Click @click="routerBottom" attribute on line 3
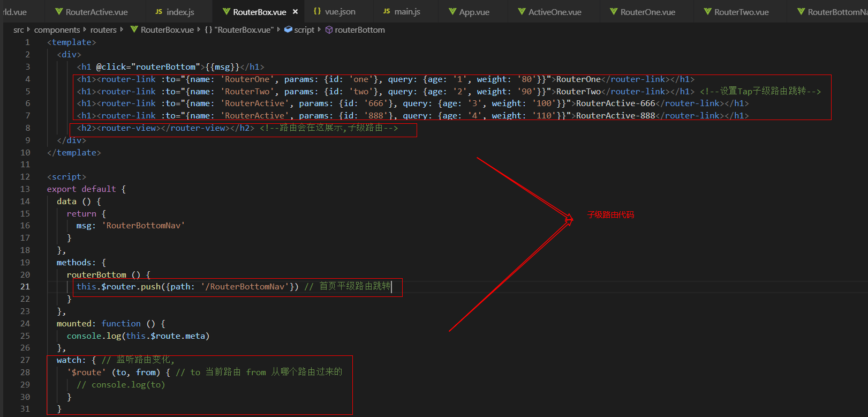 coord(148,67)
